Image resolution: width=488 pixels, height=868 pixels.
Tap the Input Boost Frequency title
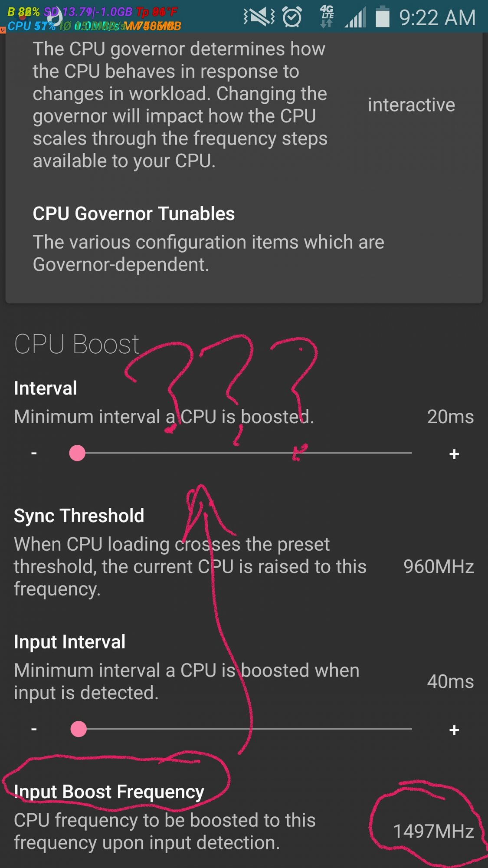coord(109,792)
